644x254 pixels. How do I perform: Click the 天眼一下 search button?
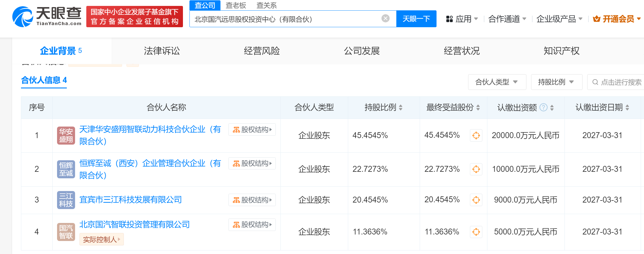(x=416, y=19)
